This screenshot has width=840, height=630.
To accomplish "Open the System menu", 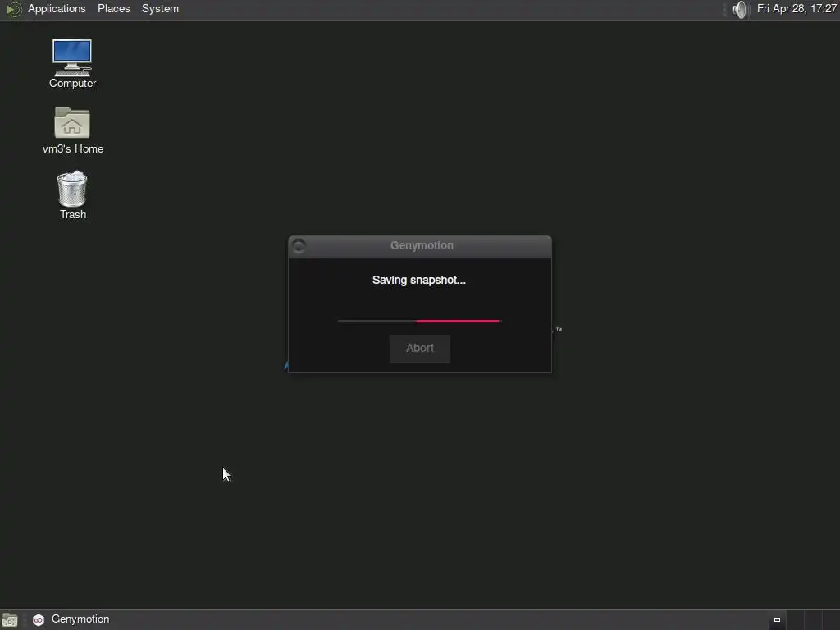I will [x=160, y=8].
